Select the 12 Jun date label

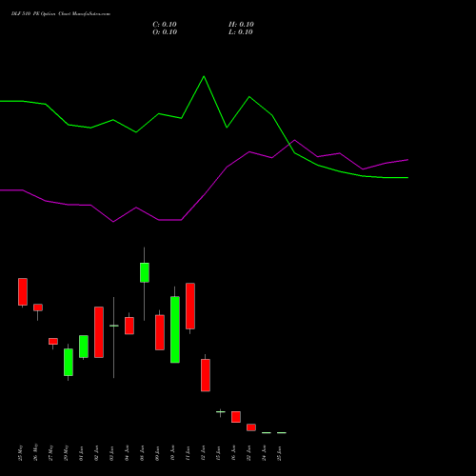[204, 453]
